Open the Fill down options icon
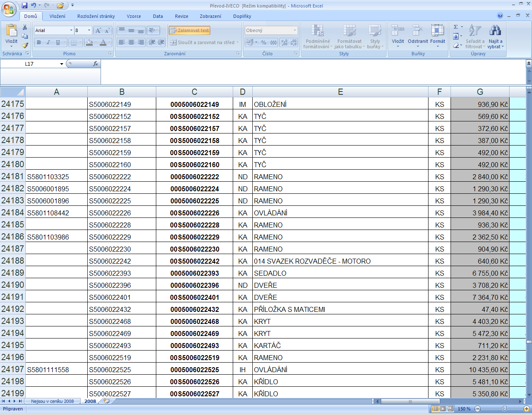Screen dimensions: 532x415 456,36
